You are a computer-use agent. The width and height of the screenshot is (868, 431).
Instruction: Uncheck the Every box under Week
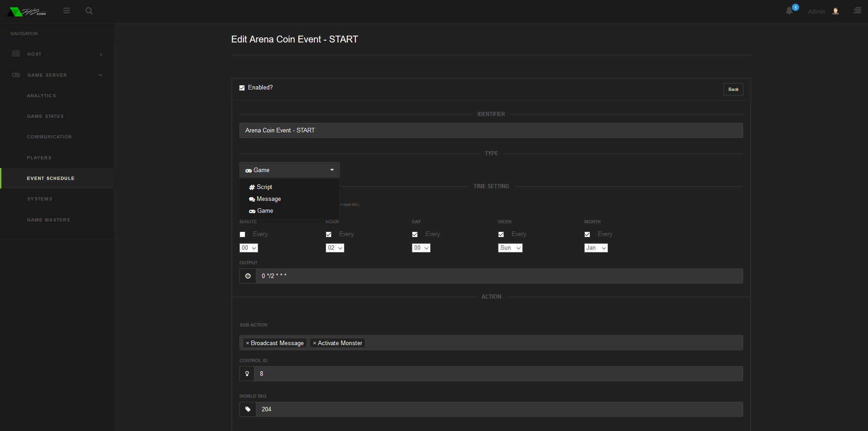(x=501, y=234)
